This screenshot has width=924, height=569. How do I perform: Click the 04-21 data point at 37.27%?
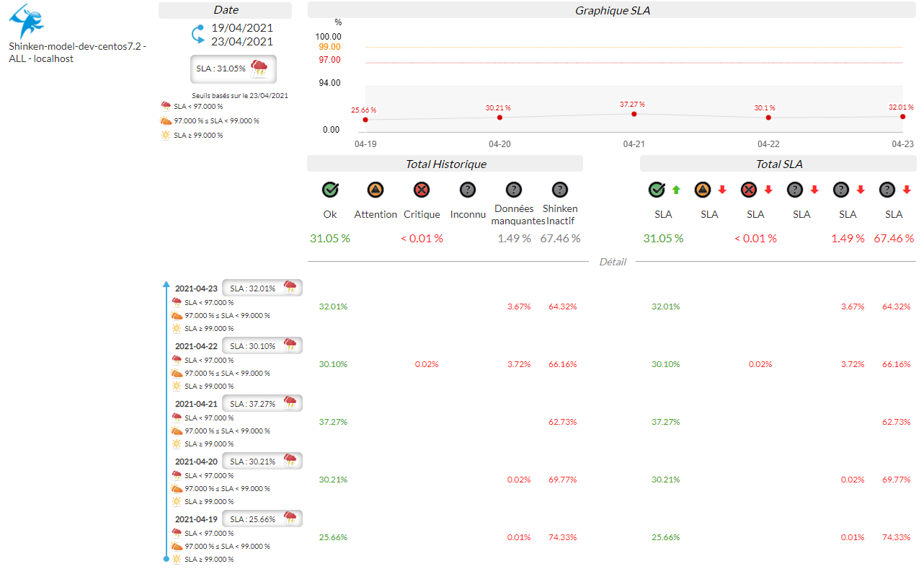(x=634, y=114)
